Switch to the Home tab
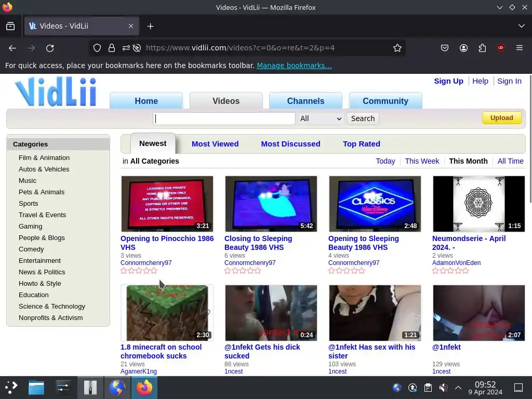The image size is (532, 399). coord(146,101)
